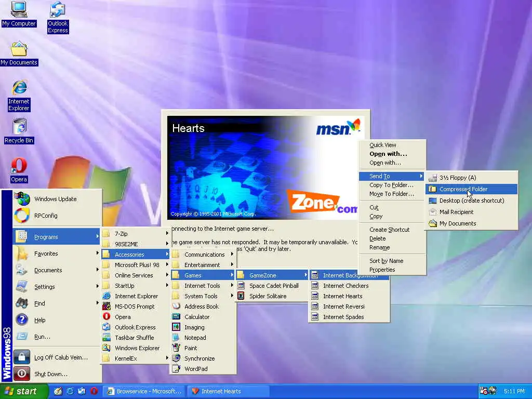Screen dimensions: 532x399
Task: Open Address Book from Accessories
Action: click(x=203, y=307)
